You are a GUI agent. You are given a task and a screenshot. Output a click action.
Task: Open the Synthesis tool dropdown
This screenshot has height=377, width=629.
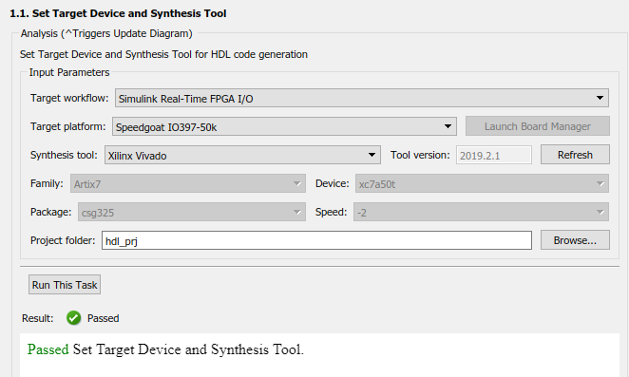(x=242, y=155)
